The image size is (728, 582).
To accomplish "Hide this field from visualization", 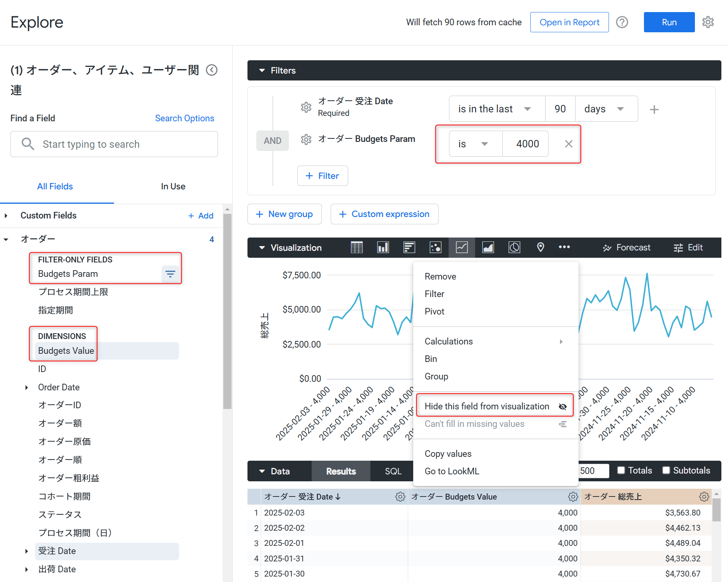I will (495, 406).
